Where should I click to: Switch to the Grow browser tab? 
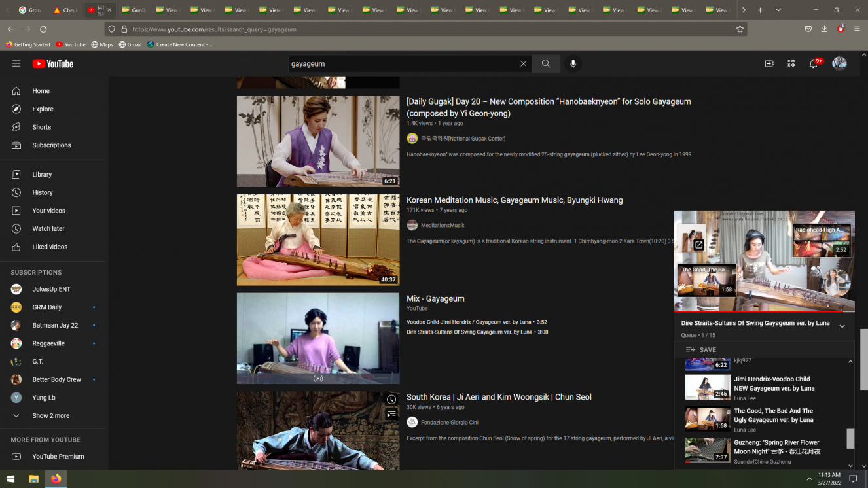[x=30, y=10]
